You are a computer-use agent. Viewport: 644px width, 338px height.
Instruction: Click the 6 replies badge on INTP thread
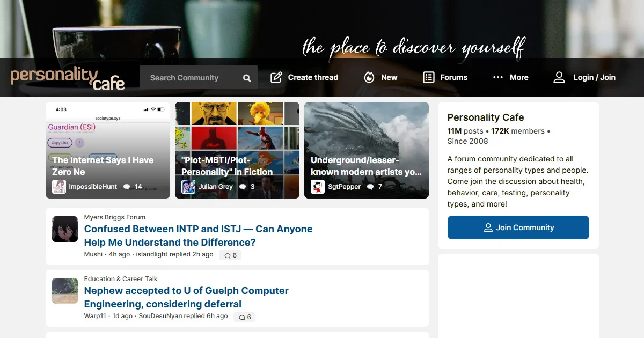[x=230, y=255]
